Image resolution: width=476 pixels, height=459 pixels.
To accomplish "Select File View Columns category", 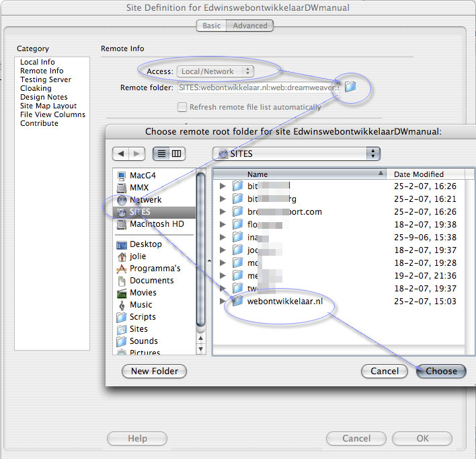I will pyautogui.click(x=53, y=115).
